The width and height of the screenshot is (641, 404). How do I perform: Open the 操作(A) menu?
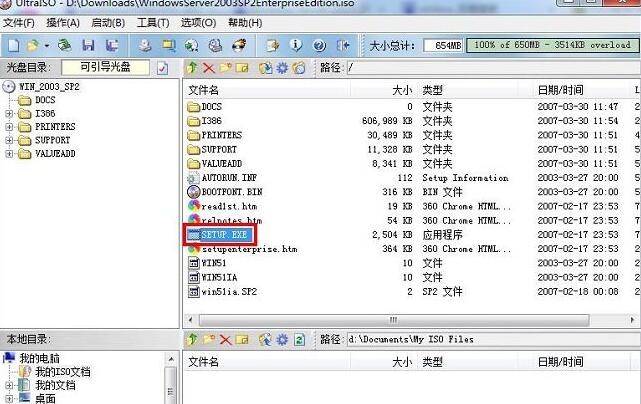pos(63,22)
